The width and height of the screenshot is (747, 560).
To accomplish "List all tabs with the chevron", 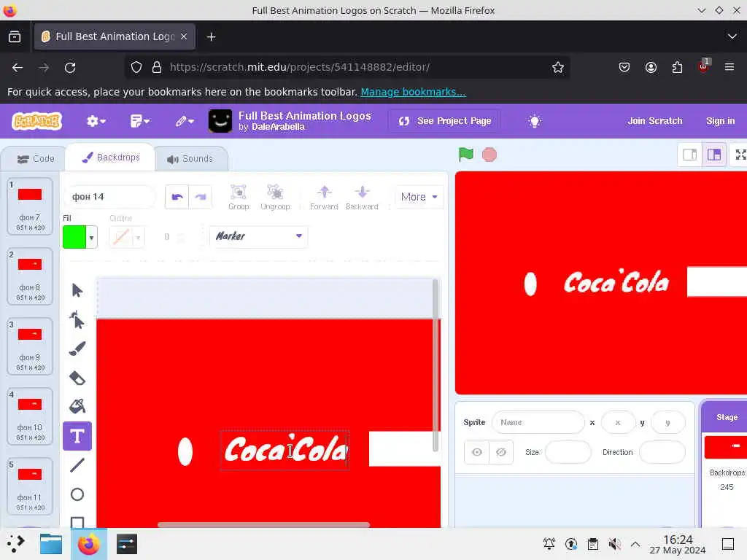I will click(x=732, y=36).
